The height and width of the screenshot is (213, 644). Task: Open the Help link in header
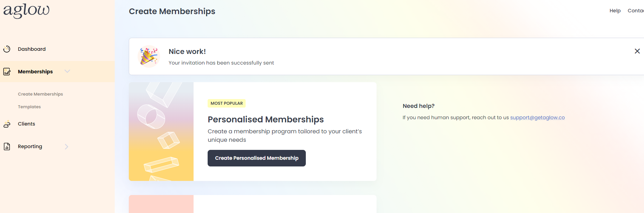coord(615,11)
